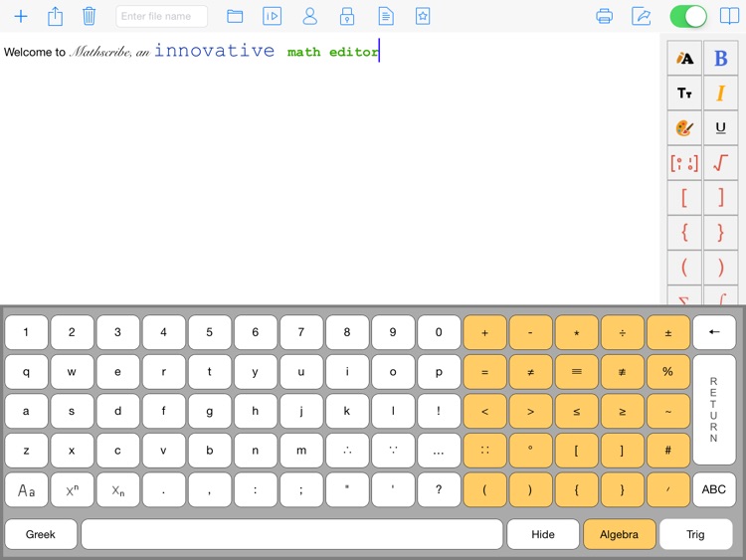The width and height of the screenshot is (746, 560).
Task: Toggle subscript x_n key
Action: pos(118,489)
